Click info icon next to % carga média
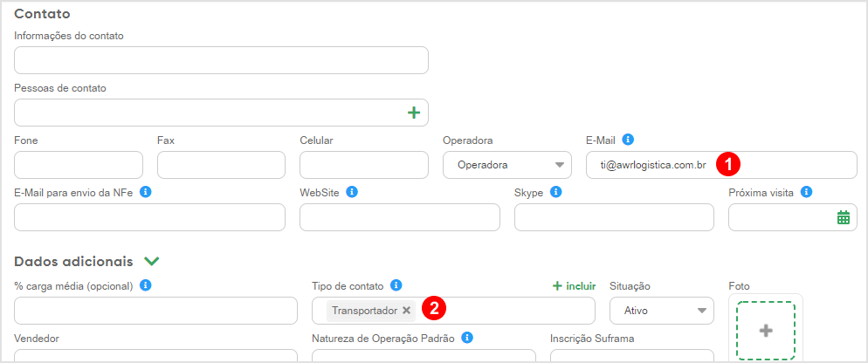The height and width of the screenshot is (363, 868). click(145, 285)
